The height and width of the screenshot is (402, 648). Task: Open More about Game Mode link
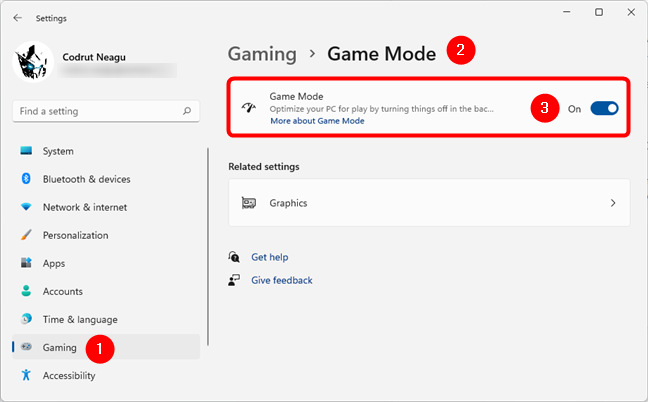pyautogui.click(x=316, y=121)
